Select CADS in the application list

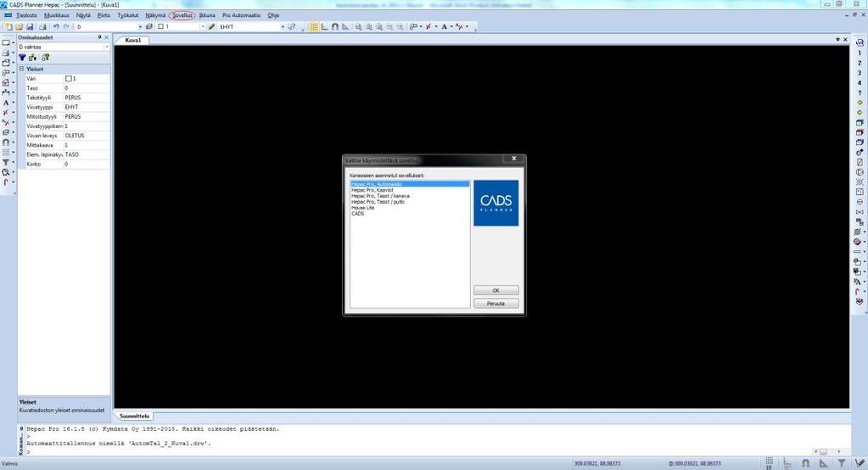[357, 213]
